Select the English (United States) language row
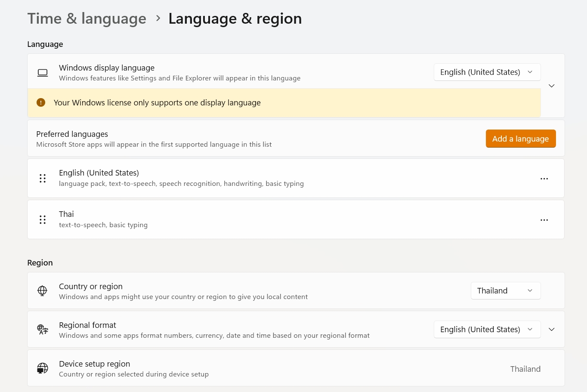The image size is (587, 392). (296, 178)
